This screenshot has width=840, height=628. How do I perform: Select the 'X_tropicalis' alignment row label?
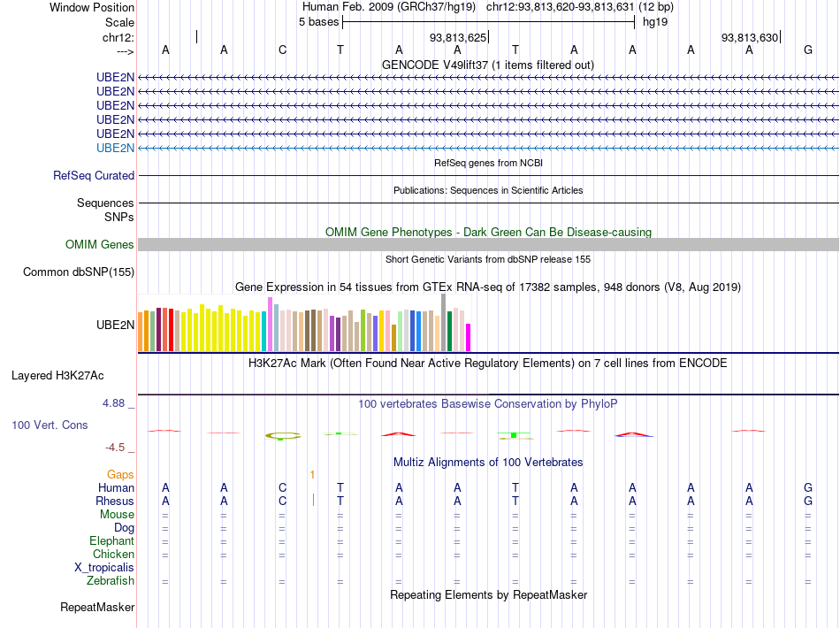pos(104,568)
